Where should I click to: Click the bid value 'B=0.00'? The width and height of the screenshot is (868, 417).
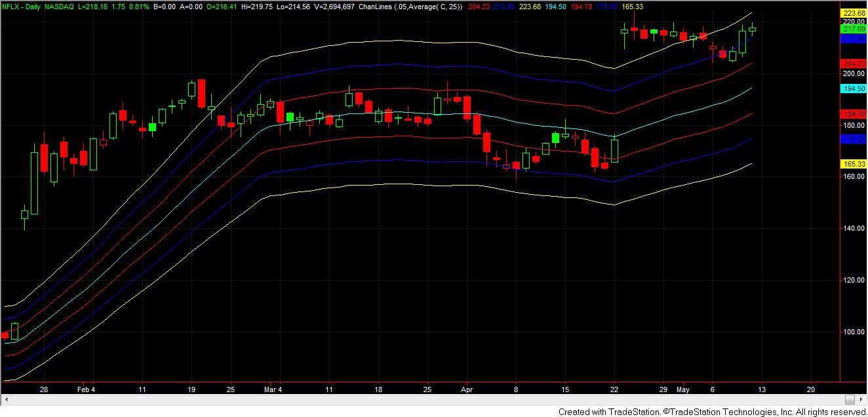coord(166,6)
